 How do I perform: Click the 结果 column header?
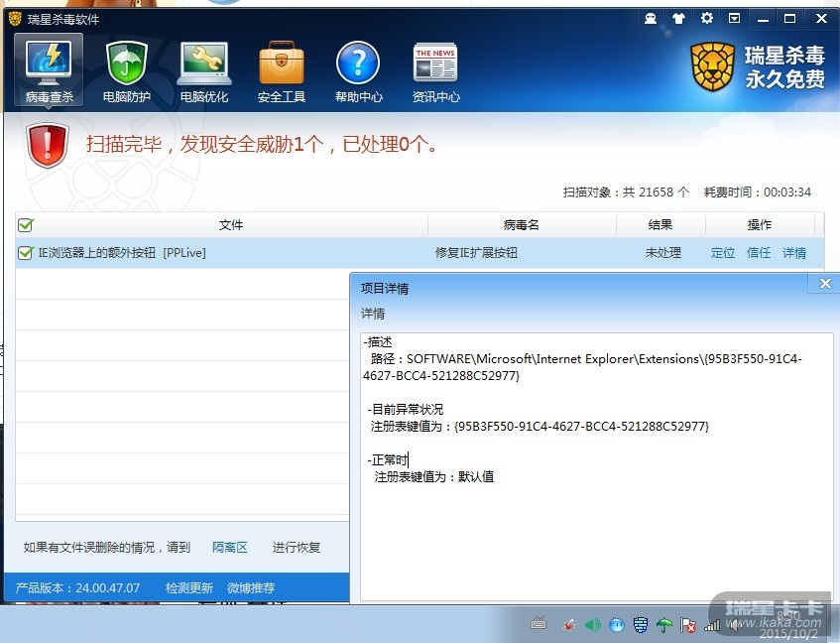point(660,225)
